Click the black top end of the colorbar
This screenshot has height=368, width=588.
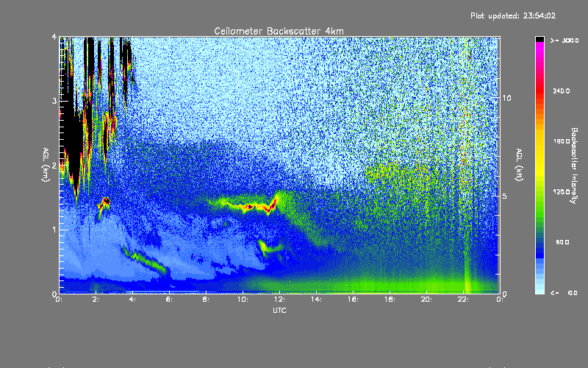539,39
